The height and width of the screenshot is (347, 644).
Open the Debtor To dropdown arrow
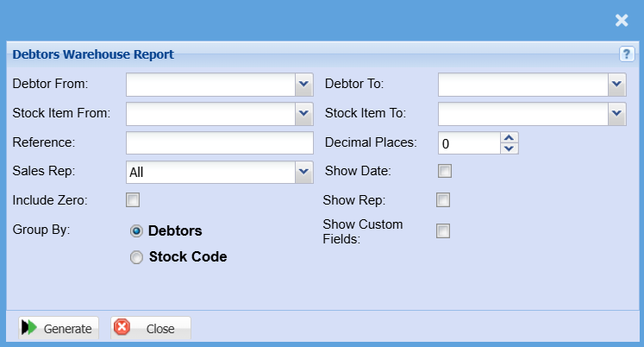(x=616, y=85)
